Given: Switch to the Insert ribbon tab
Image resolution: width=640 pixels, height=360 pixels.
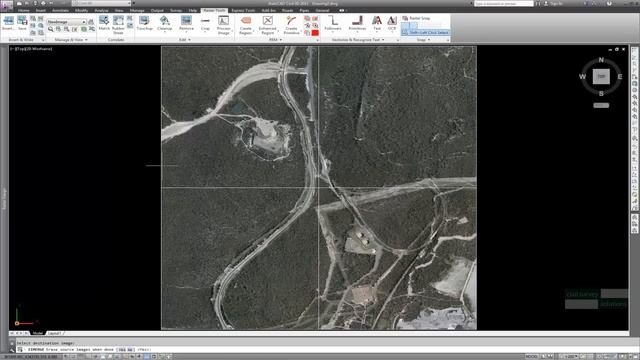Looking at the screenshot, I should pyautogui.click(x=41, y=10).
